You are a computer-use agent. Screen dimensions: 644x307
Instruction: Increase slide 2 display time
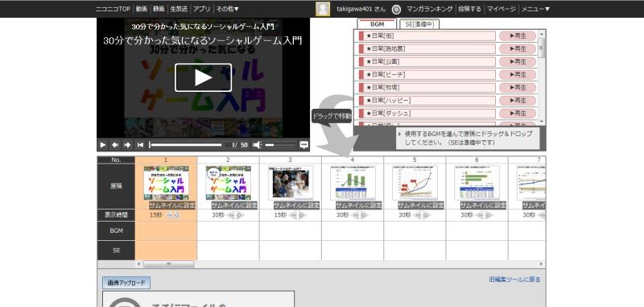[x=239, y=215]
